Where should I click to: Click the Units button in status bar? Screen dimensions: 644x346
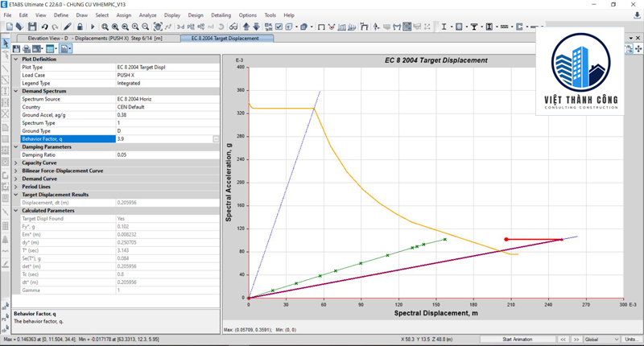pos(632,340)
